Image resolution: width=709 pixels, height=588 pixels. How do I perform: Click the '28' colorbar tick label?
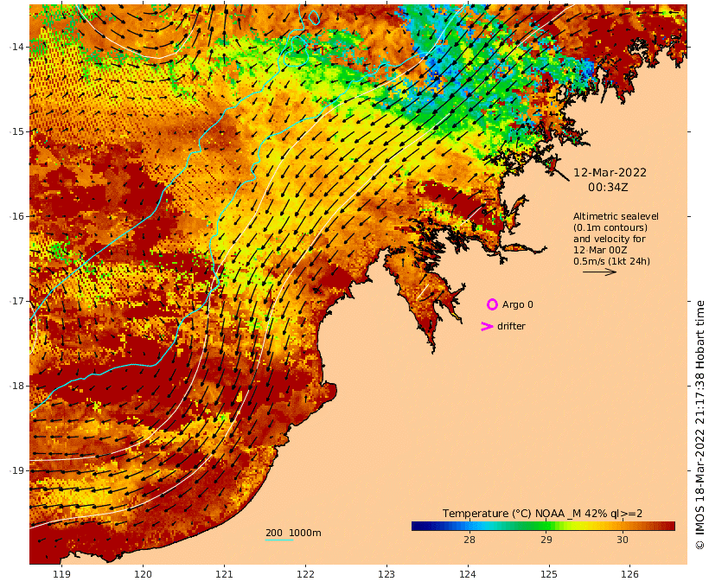tap(469, 540)
